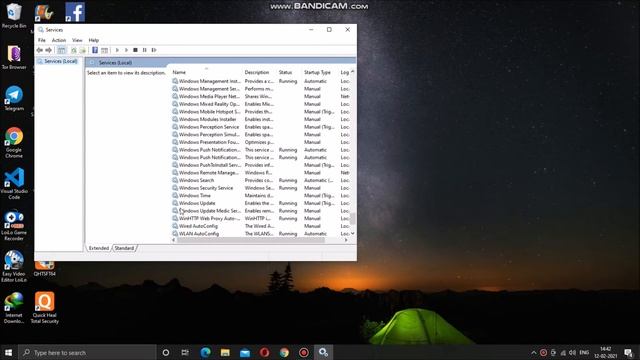Open the Recycle Bin desktop icon

(x=14, y=16)
